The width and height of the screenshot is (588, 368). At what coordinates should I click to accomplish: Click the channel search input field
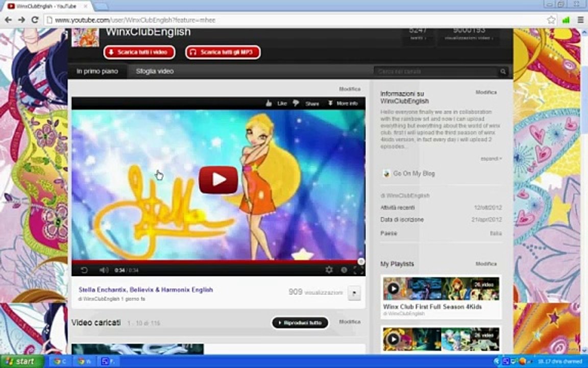click(436, 72)
